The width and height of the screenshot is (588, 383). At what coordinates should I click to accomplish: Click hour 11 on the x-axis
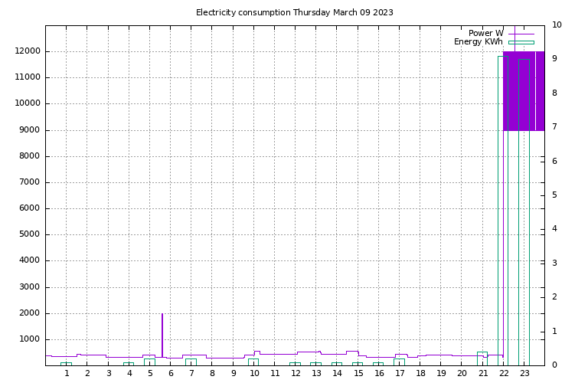[x=275, y=373]
